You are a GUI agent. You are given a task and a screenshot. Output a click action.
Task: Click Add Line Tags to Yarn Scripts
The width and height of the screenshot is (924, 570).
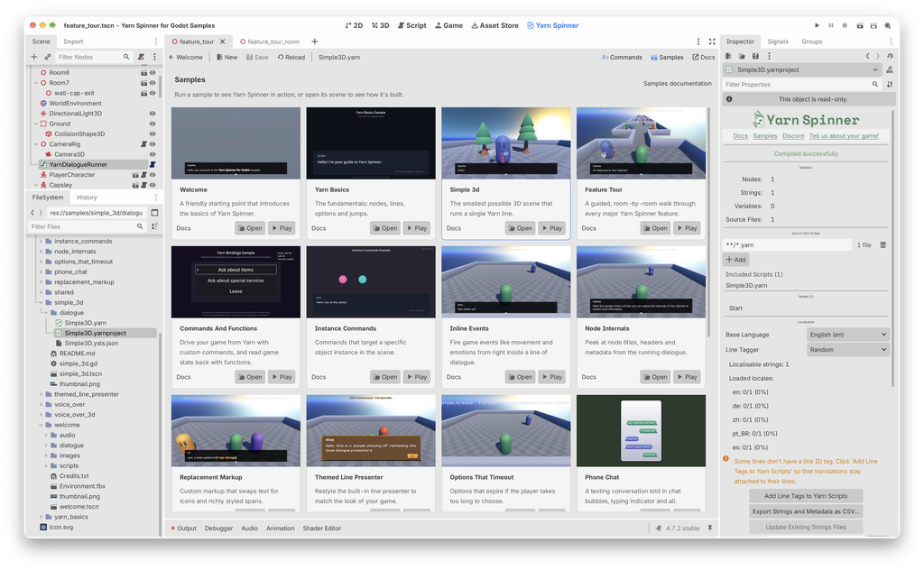(x=806, y=496)
